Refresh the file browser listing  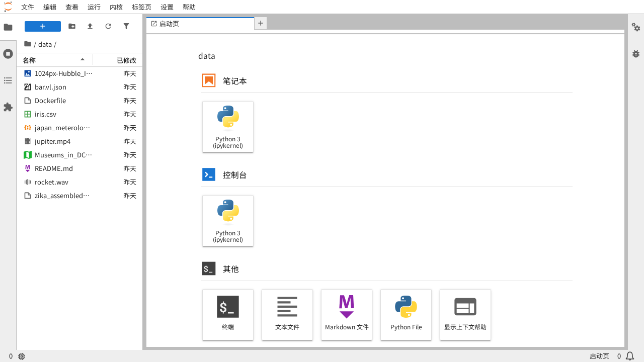click(x=108, y=26)
